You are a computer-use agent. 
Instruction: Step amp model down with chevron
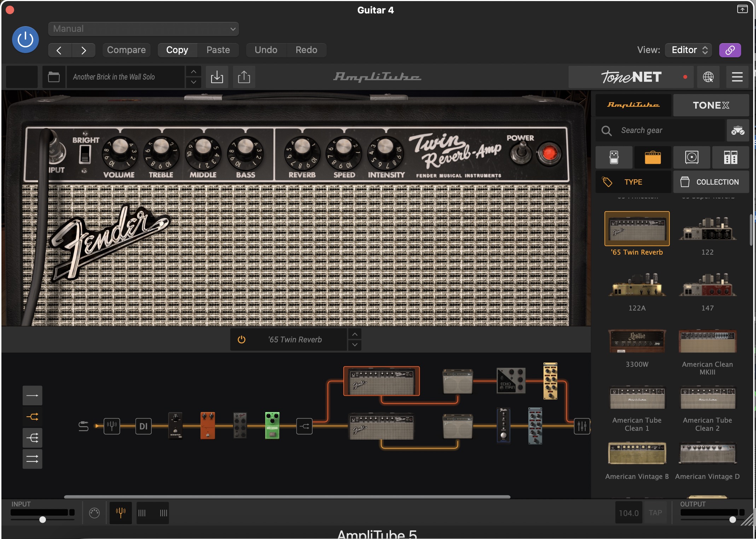(355, 345)
